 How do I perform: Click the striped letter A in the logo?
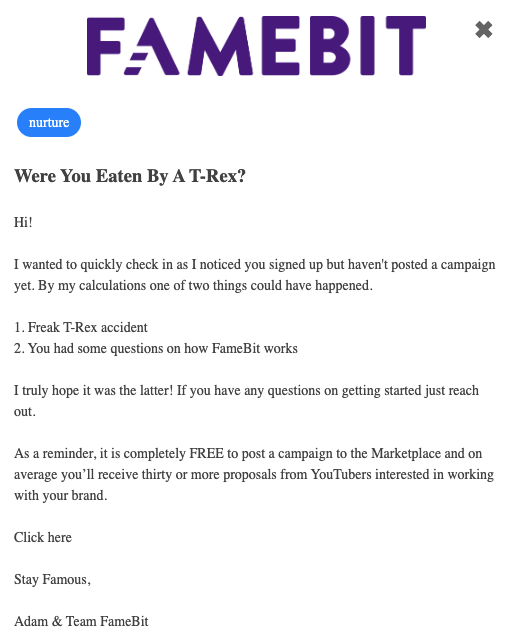[x=151, y=46]
